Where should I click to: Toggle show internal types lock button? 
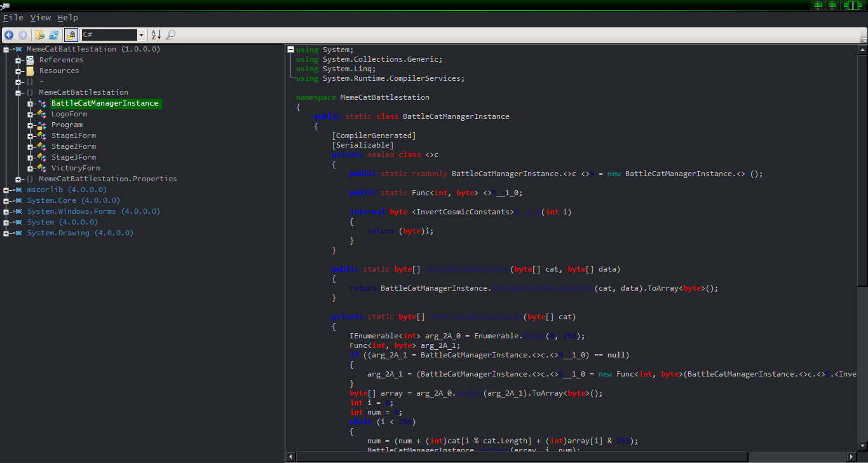click(x=71, y=35)
